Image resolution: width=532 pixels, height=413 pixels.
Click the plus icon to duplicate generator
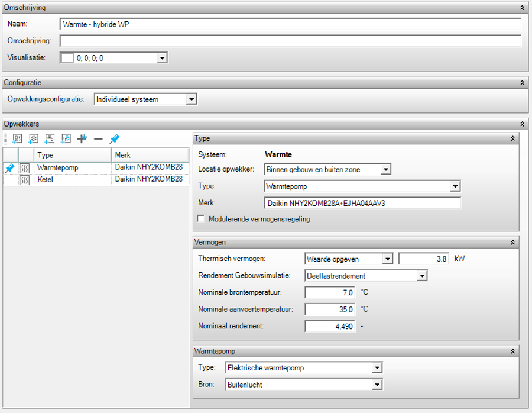(x=82, y=138)
